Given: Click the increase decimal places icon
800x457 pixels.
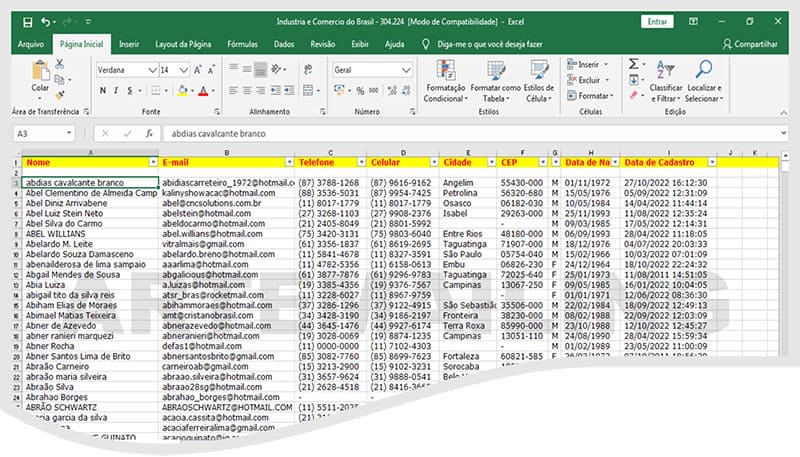Looking at the screenshot, I should pos(392,91).
